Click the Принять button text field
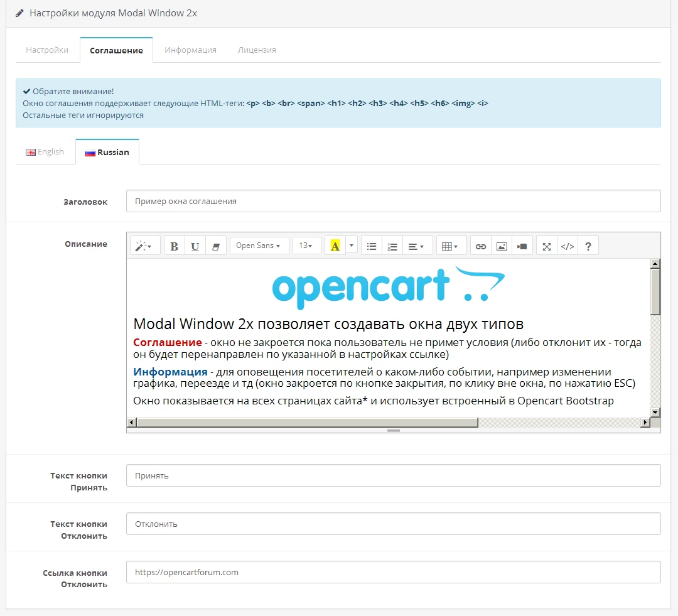 [x=394, y=475]
